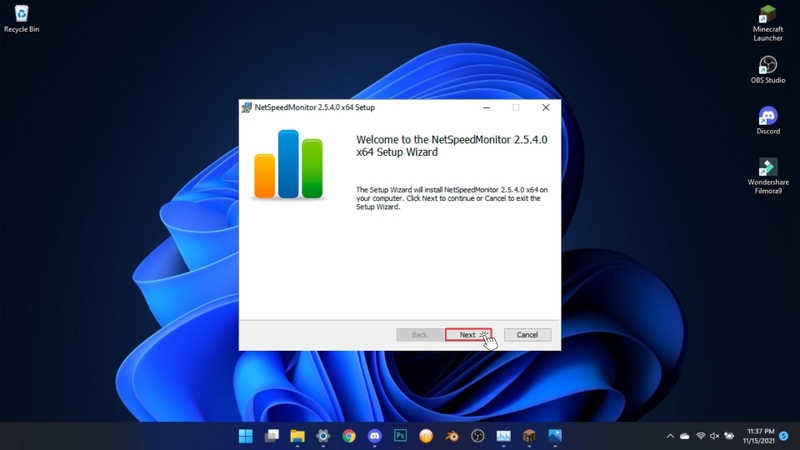Close the NetSpeedMonitor Setup window
Screen dimensions: 800x450
point(545,108)
